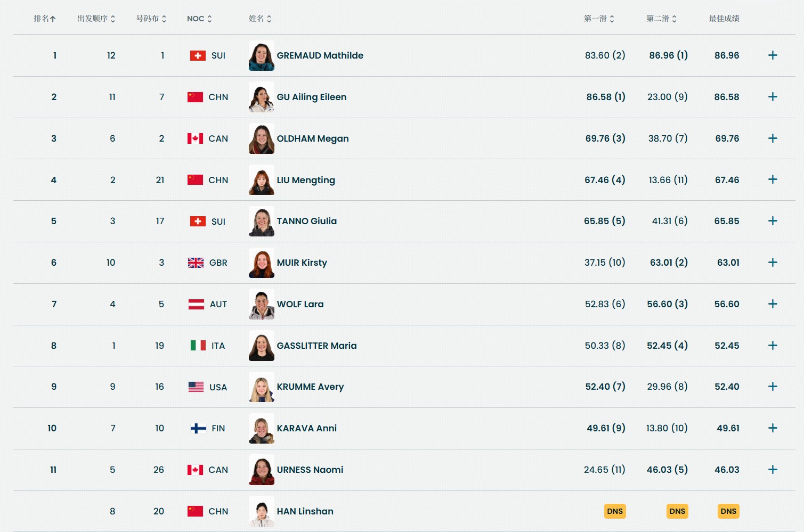Open athlete link TANNO Giulia

[306, 221]
